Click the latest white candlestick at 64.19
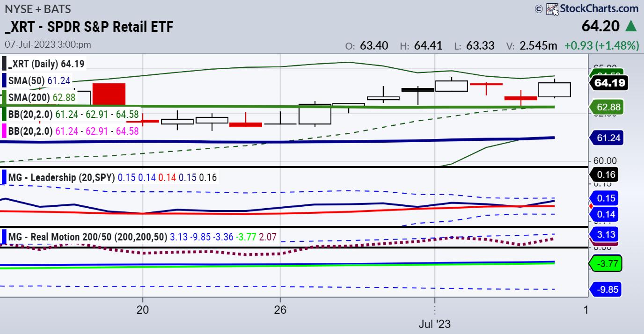 tap(555, 89)
